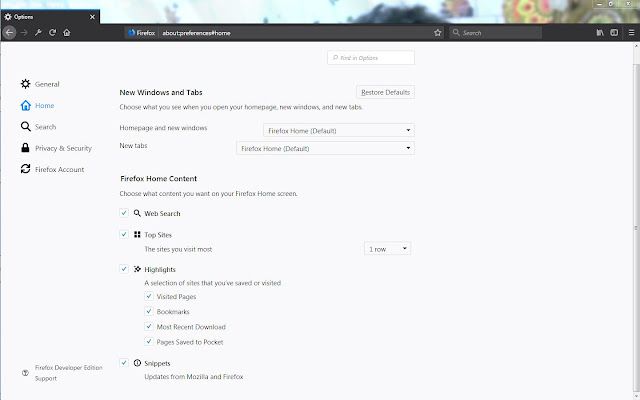Click the Privacy & Security lock icon
The image size is (640, 400).
point(25,148)
